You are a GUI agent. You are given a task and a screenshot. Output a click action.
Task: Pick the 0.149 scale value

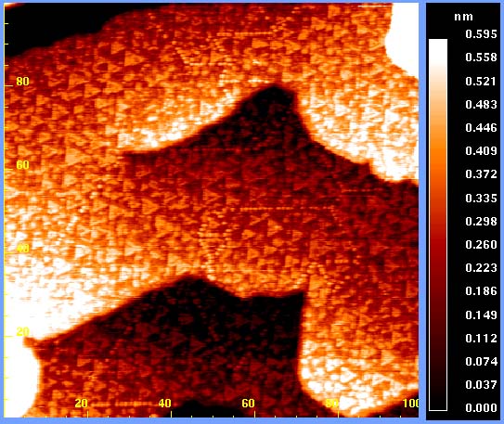(x=481, y=315)
